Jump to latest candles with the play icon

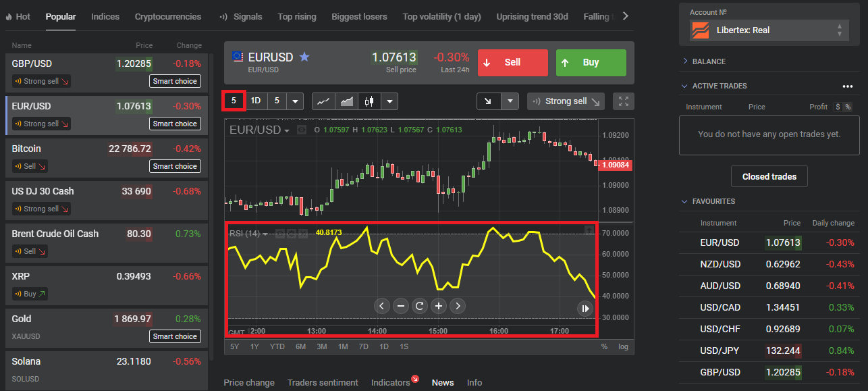tap(584, 308)
